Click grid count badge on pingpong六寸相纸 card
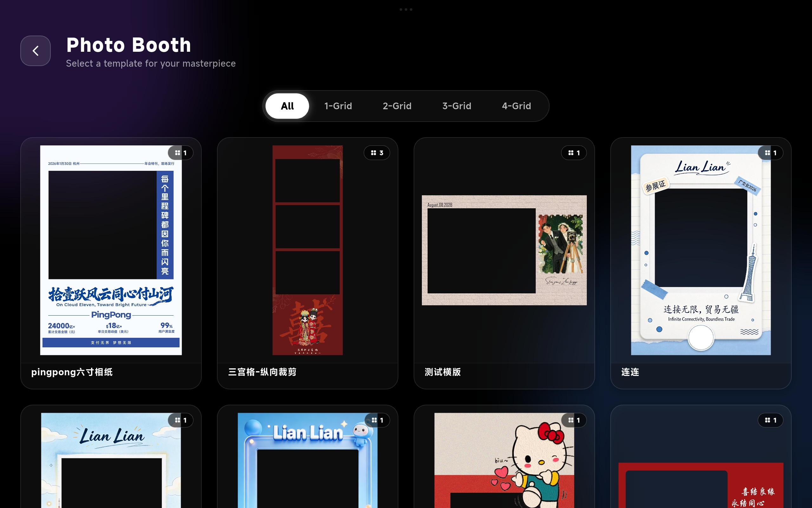This screenshot has height=508, width=812. [x=180, y=153]
